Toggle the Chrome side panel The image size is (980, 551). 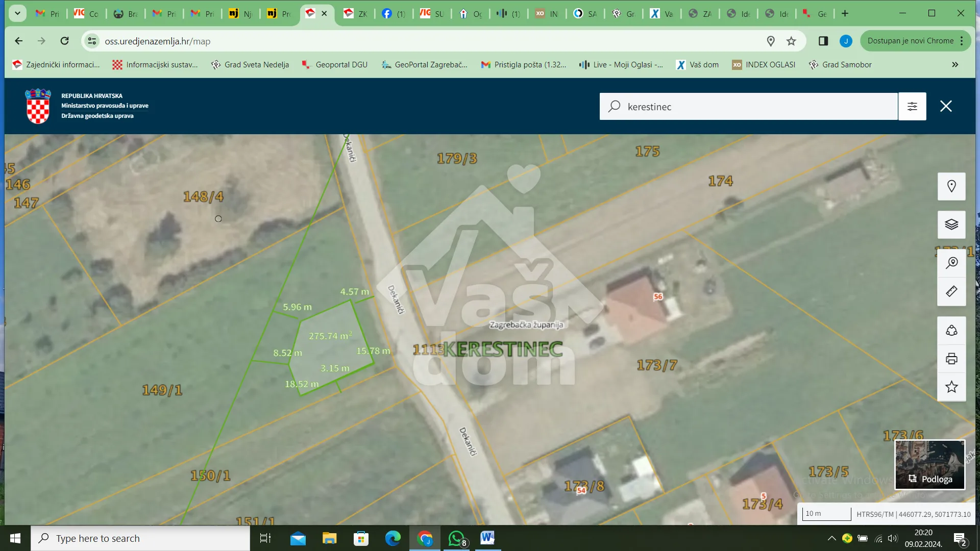823,41
